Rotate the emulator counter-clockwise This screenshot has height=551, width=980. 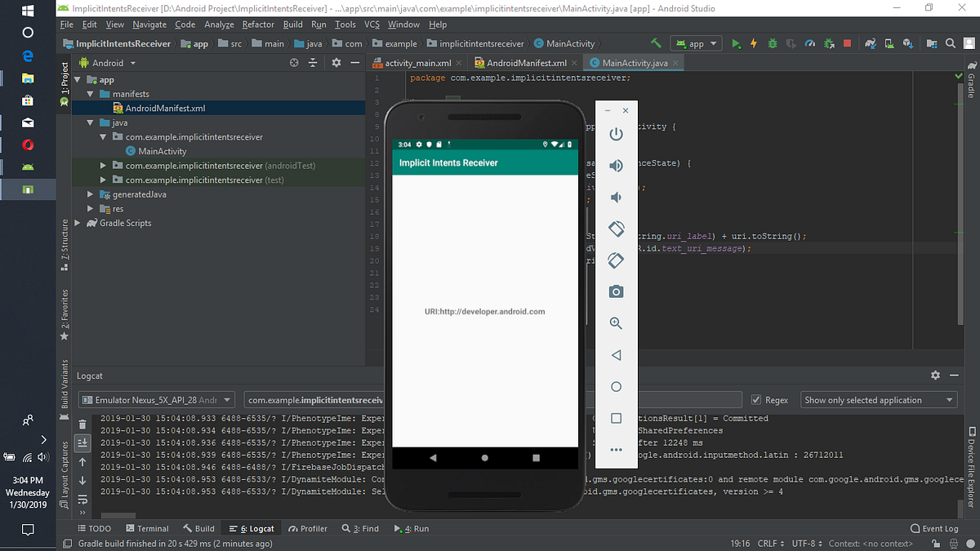click(616, 229)
